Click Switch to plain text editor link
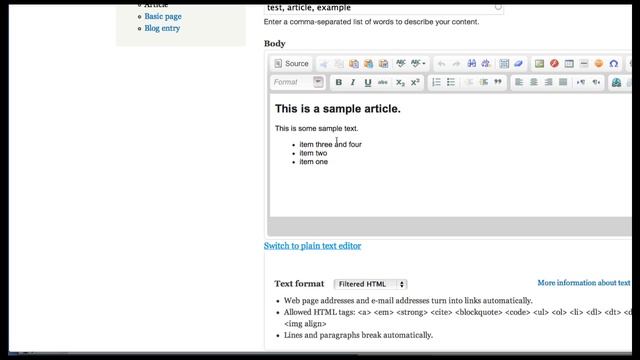640x360 pixels. click(x=312, y=246)
